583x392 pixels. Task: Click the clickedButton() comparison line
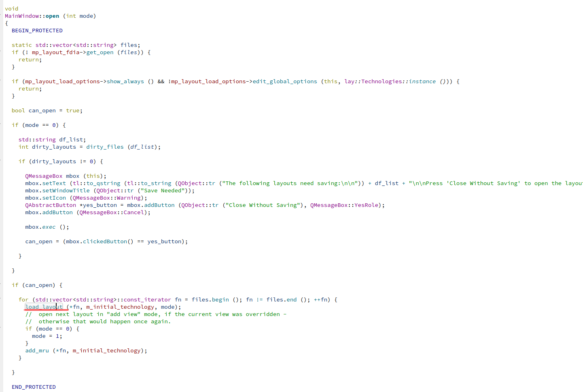click(x=106, y=241)
